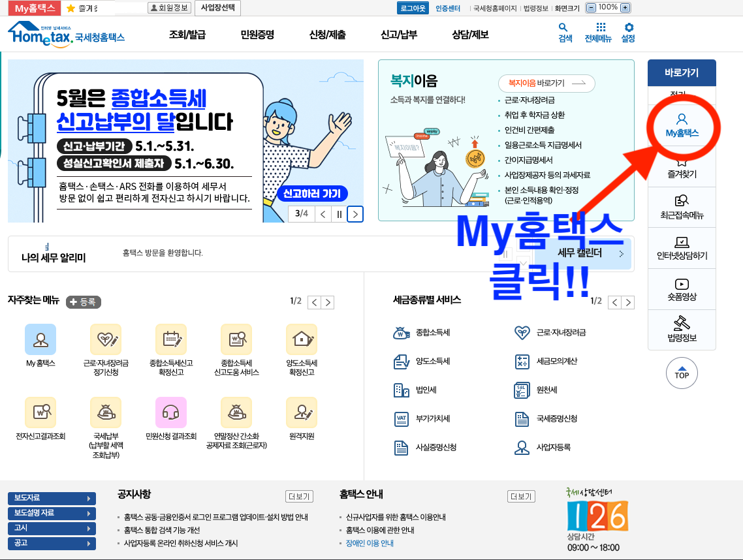Open the search icon in header

pyautogui.click(x=565, y=33)
